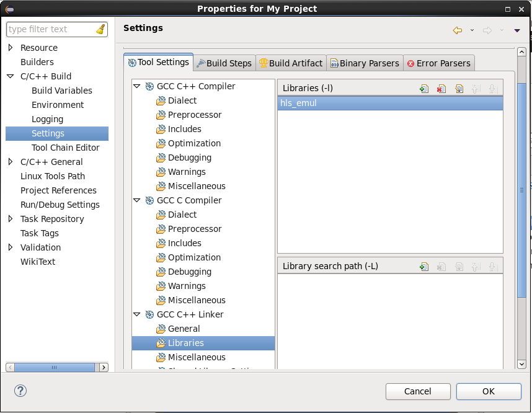The height and width of the screenshot is (413, 532).
Task: Edit the selected library entry
Action: pyautogui.click(x=459, y=89)
